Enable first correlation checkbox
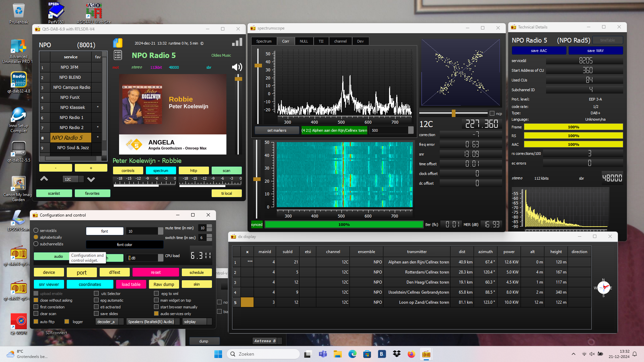Screen dimensions: 644x362 pyautogui.click(x=36, y=307)
